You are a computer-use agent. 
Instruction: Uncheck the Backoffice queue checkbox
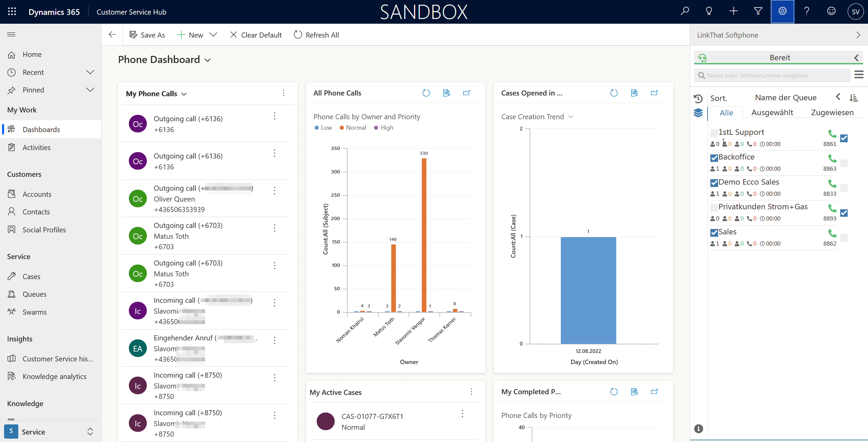click(x=714, y=158)
